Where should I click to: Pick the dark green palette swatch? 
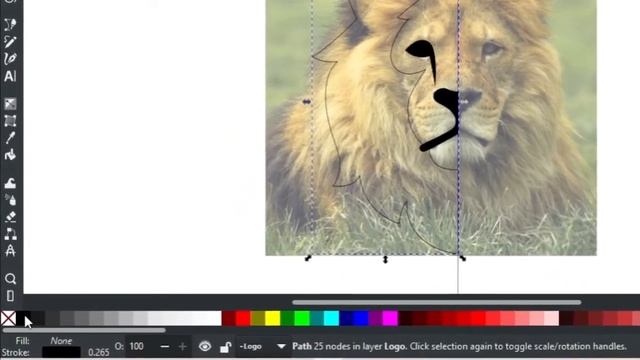pos(287,318)
